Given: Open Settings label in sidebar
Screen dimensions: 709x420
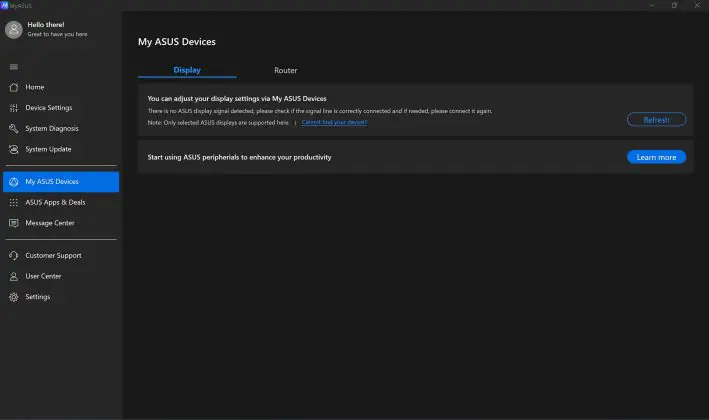Looking at the screenshot, I should [x=38, y=297].
